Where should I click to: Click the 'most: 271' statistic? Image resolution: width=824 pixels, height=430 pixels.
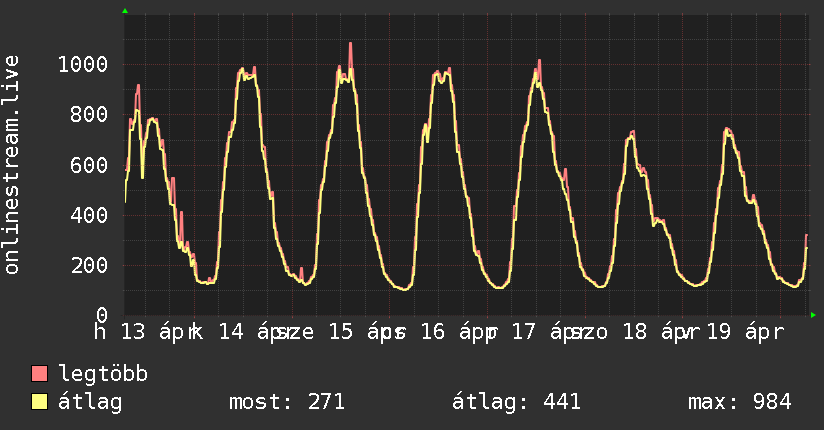point(287,402)
